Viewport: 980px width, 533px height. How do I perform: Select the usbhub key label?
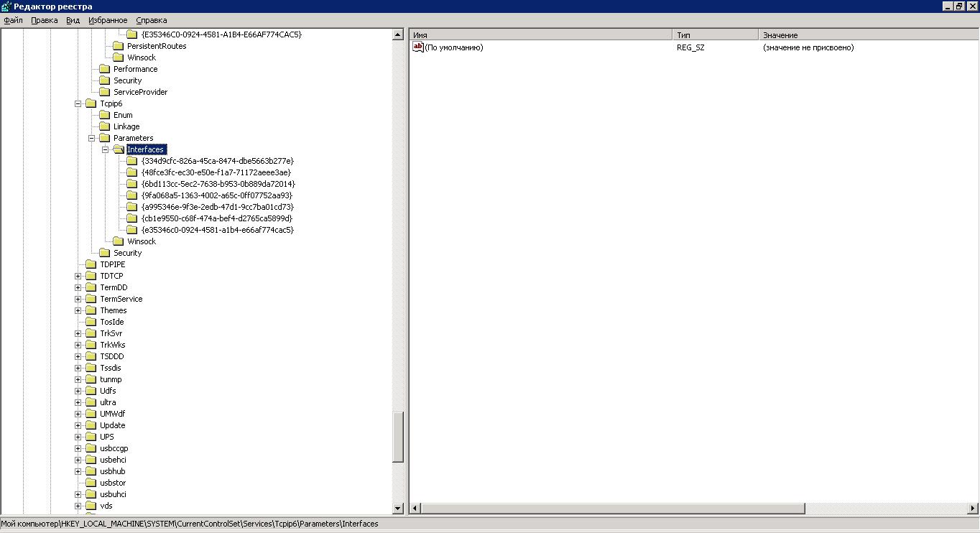click(112, 471)
